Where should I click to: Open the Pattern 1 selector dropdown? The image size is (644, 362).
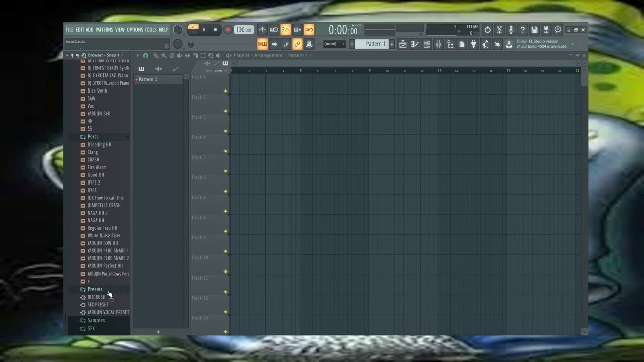point(372,44)
